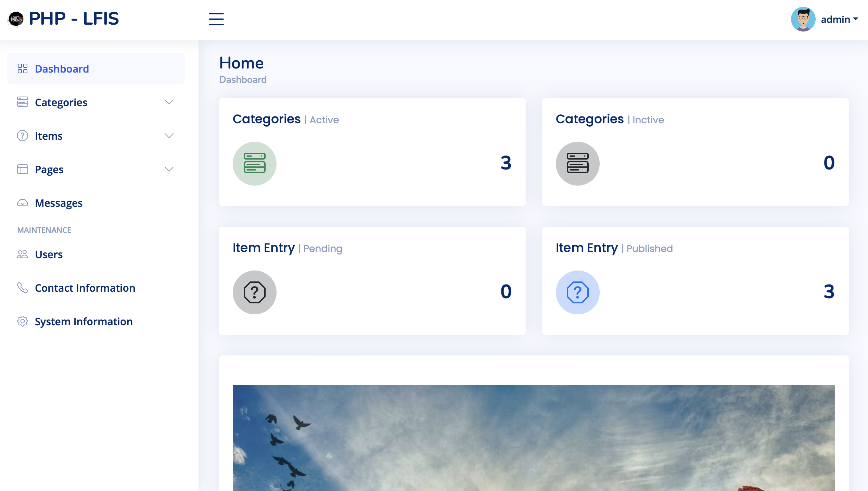Click the Home page heading
868x491 pixels.
(241, 63)
